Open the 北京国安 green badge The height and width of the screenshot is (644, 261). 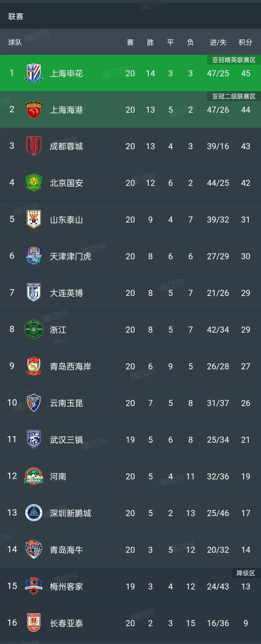[x=34, y=183]
